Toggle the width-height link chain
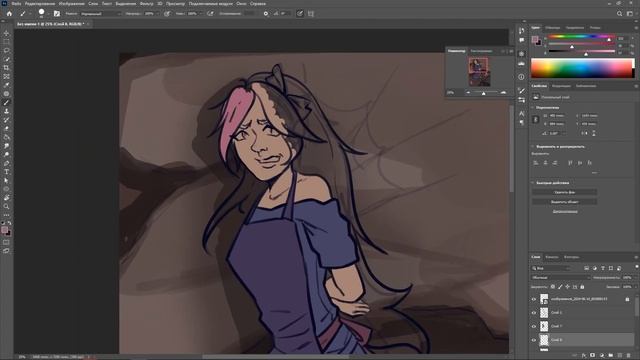The image size is (640, 360). [x=536, y=120]
